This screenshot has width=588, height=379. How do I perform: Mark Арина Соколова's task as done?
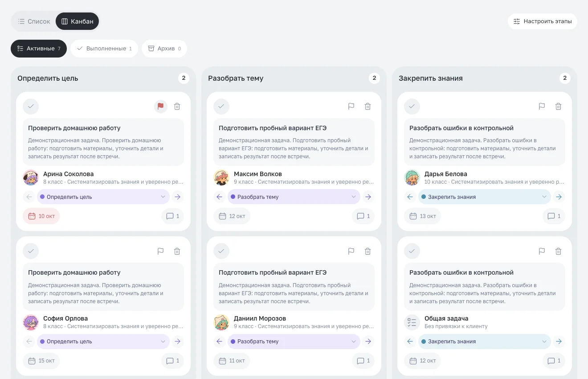[x=31, y=107]
